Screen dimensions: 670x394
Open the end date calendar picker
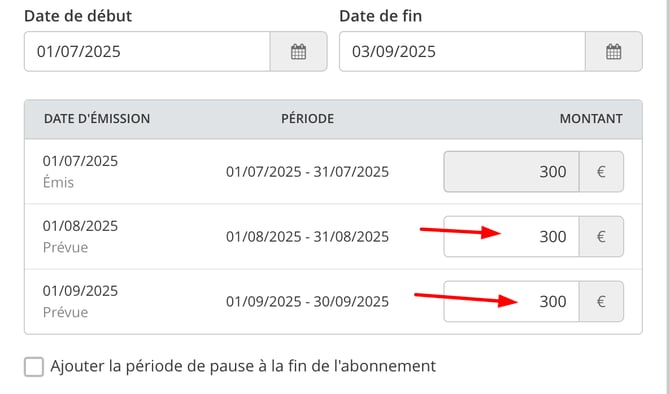click(613, 52)
